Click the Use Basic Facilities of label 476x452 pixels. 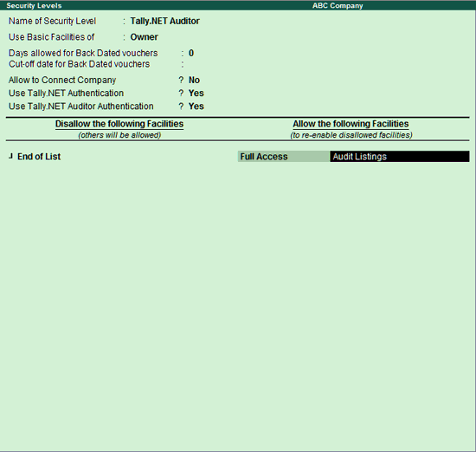tap(52, 37)
